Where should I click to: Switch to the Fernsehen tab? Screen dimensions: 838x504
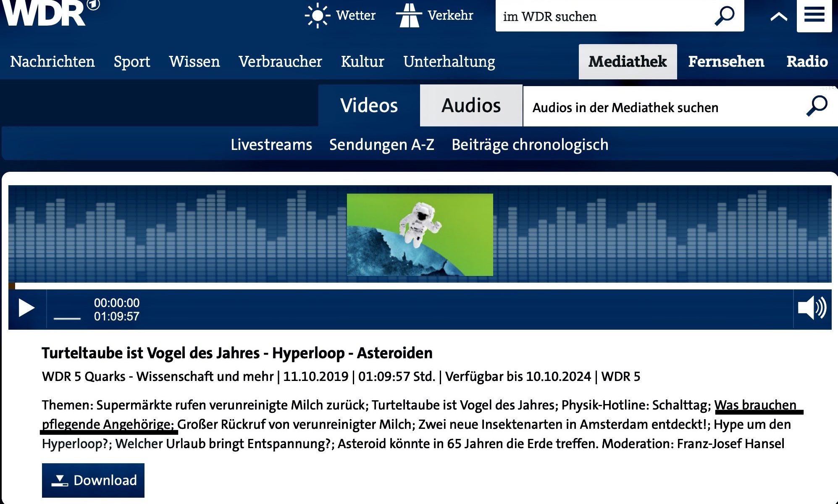(726, 61)
